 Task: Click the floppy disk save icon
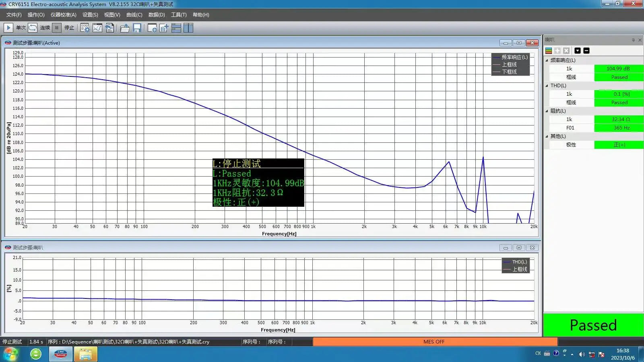[137, 28]
